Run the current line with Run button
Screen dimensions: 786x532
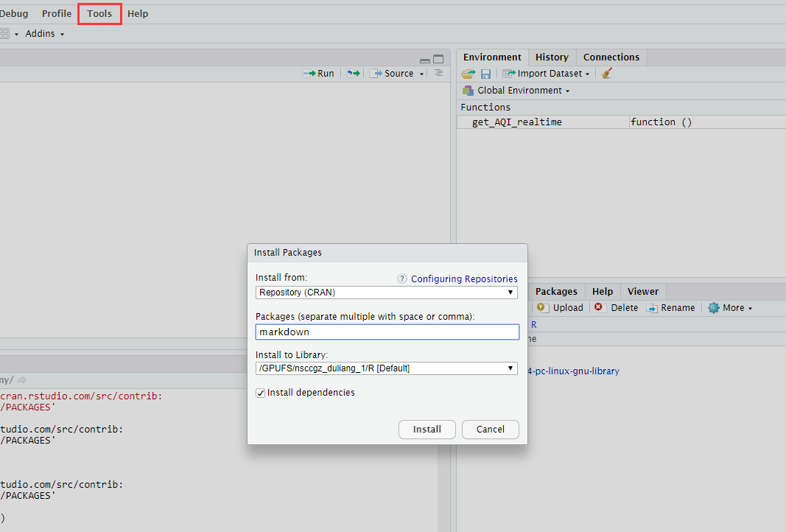[x=318, y=73]
